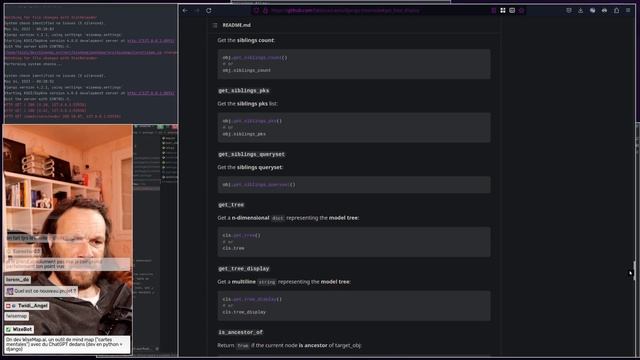The image size is (640, 360).
Task: Click the get_siblings_queryset heading
Action: [251, 154]
